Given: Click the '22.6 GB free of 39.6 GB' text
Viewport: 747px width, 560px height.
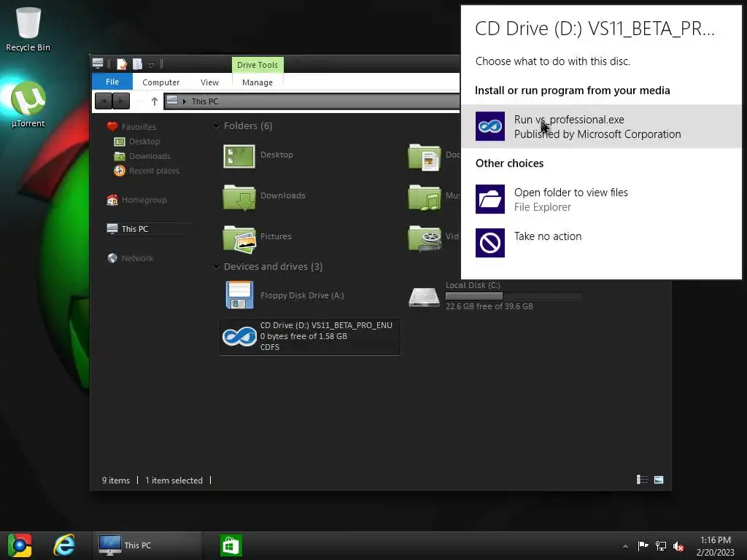Looking at the screenshot, I should (x=489, y=306).
